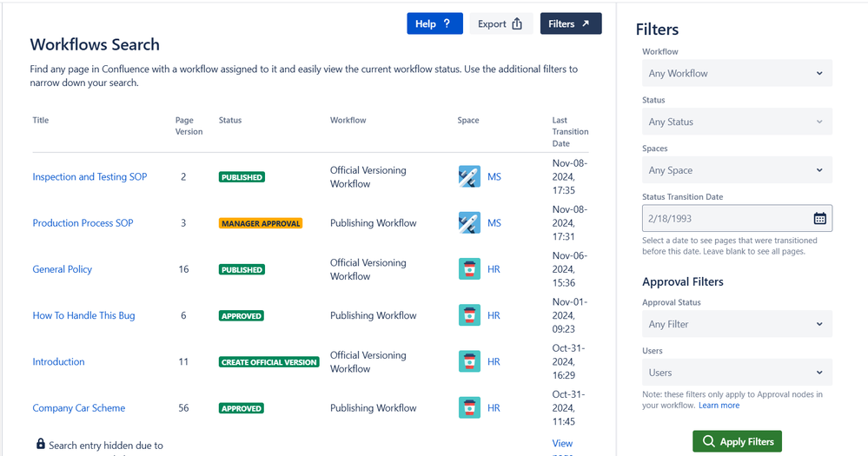Follow the Learn more link
The height and width of the screenshot is (456, 868).
(719, 406)
